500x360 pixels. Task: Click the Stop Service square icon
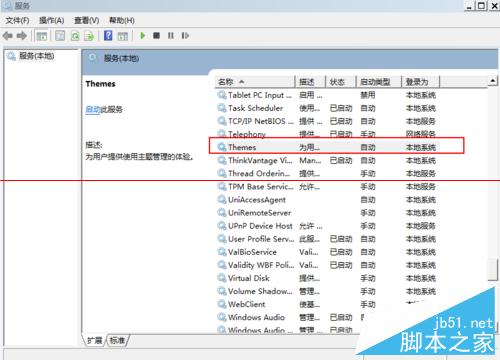tap(156, 35)
